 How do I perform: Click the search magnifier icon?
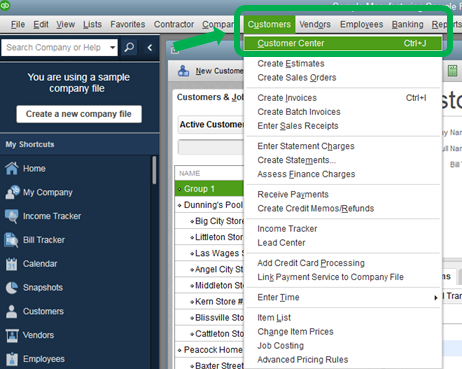pyautogui.click(x=129, y=47)
